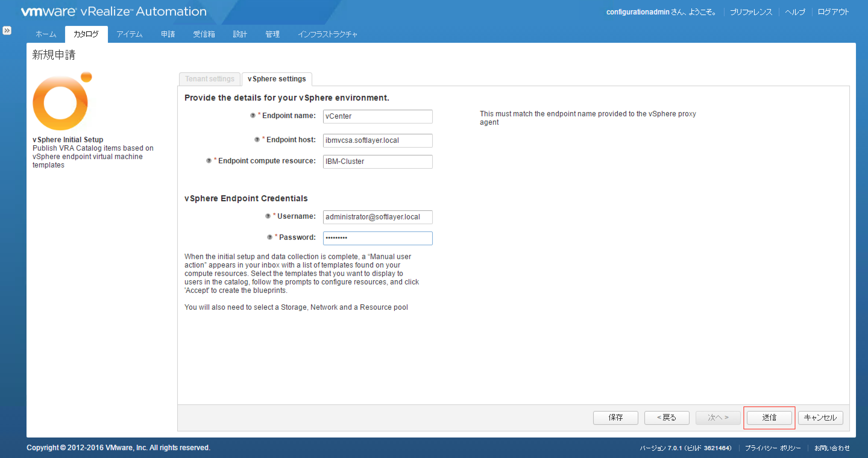Open the ヘルプ link
Image resolution: width=868 pixels, height=458 pixels.
795,12
